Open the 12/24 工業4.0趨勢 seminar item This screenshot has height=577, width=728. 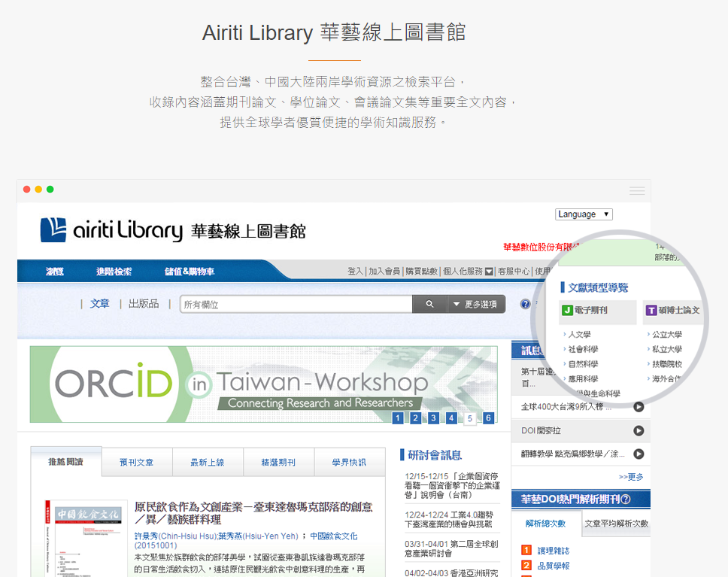pos(449,519)
